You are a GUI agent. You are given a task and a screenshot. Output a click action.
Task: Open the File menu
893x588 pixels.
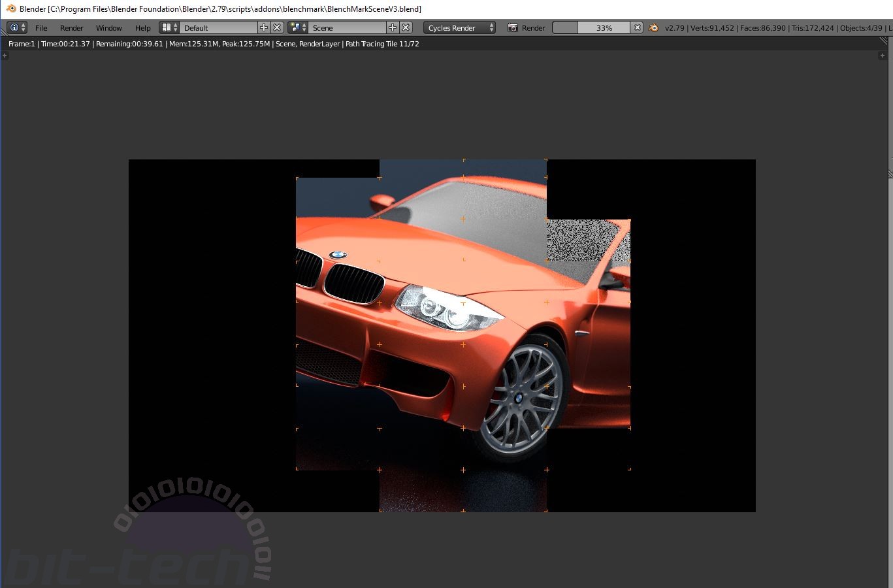coord(41,28)
